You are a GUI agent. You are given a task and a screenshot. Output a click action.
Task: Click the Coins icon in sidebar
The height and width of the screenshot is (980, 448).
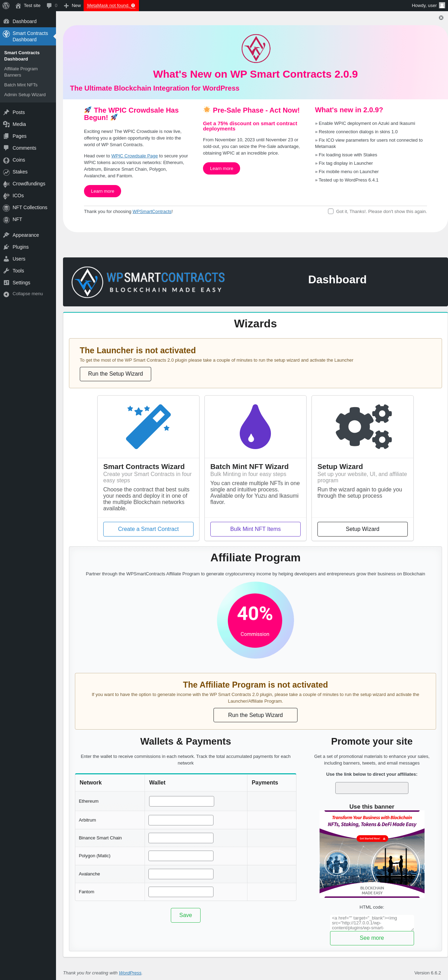coord(6,160)
